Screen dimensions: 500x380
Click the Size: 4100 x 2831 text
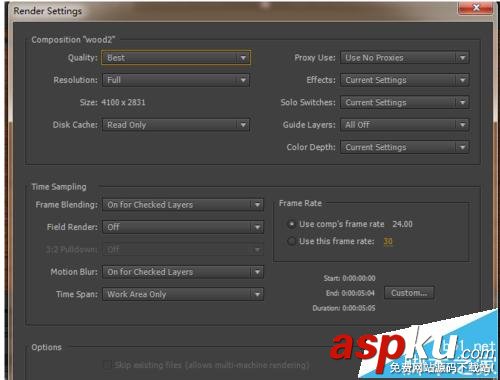click(x=112, y=102)
